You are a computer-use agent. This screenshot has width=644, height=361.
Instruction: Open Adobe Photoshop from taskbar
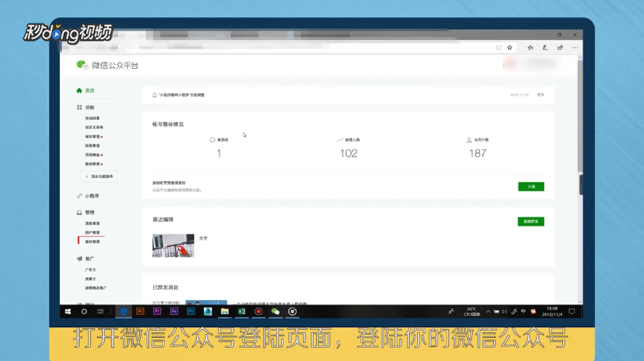point(191,312)
